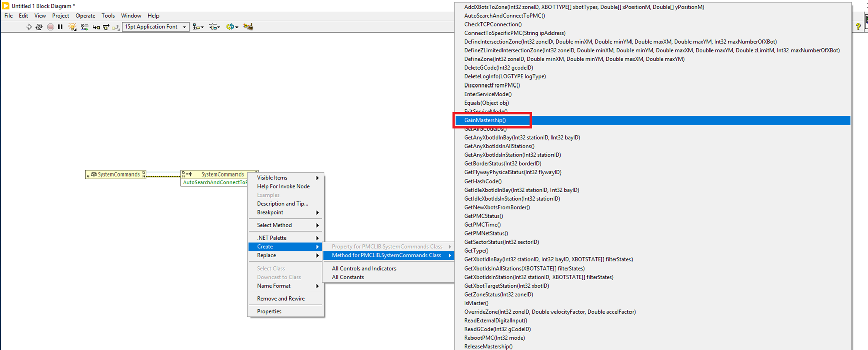Viewport: 868px width, 350px height.
Task: Open the Align Objects dropdown
Action: pos(198,27)
